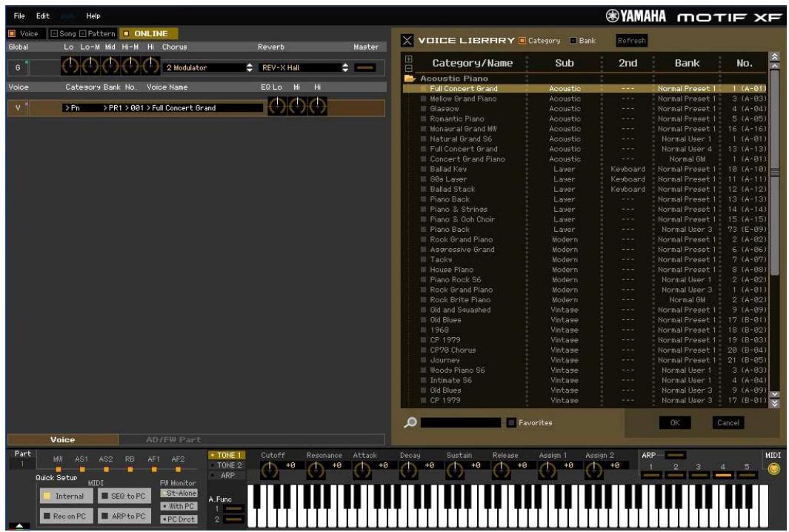Open the Help menu

click(93, 16)
